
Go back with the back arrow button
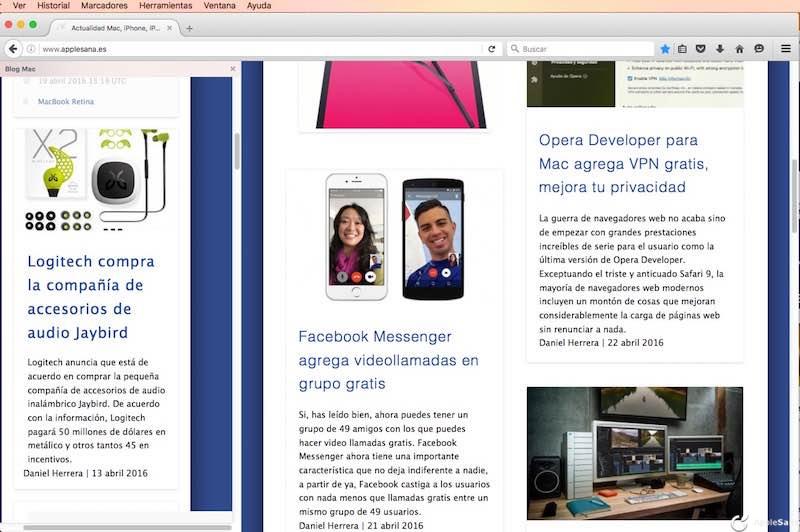pos(13,49)
